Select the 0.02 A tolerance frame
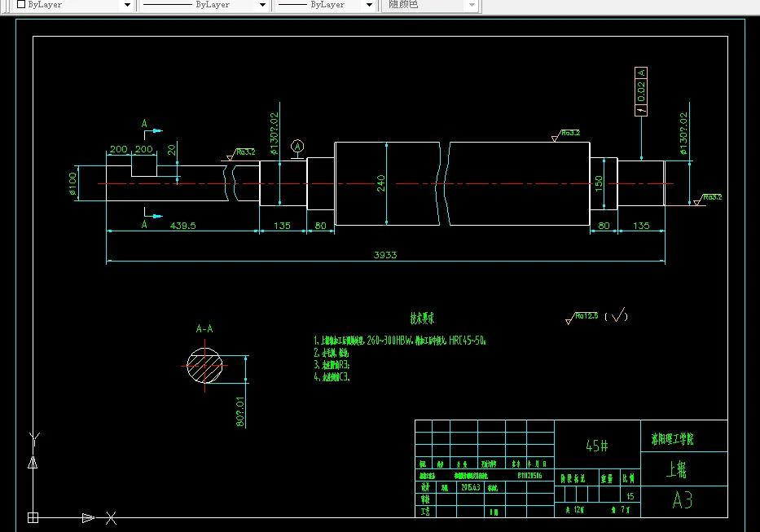The image size is (760, 532). [x=641, y=92]
